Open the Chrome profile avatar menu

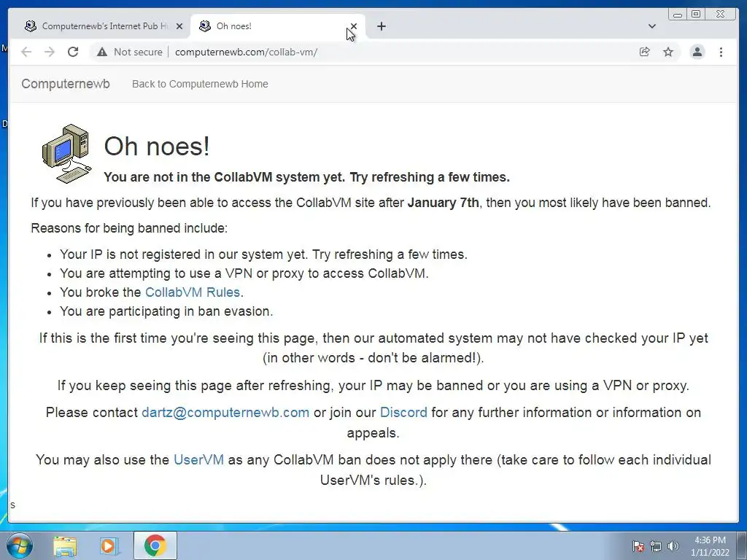tap(697, 52)
